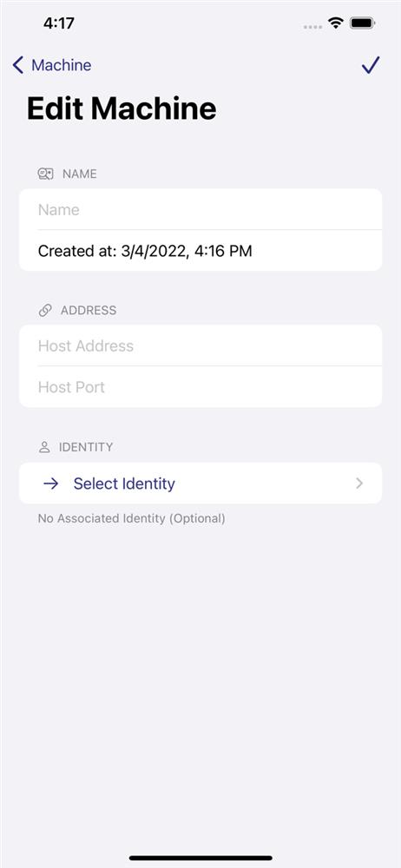Click the Edit Machine page title
401x868 pixels.
[122, 108]
